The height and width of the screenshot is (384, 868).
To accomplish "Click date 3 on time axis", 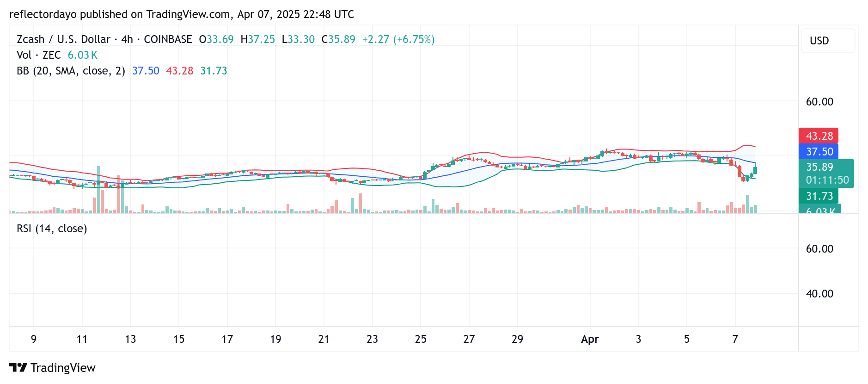I will coord(638,339).
